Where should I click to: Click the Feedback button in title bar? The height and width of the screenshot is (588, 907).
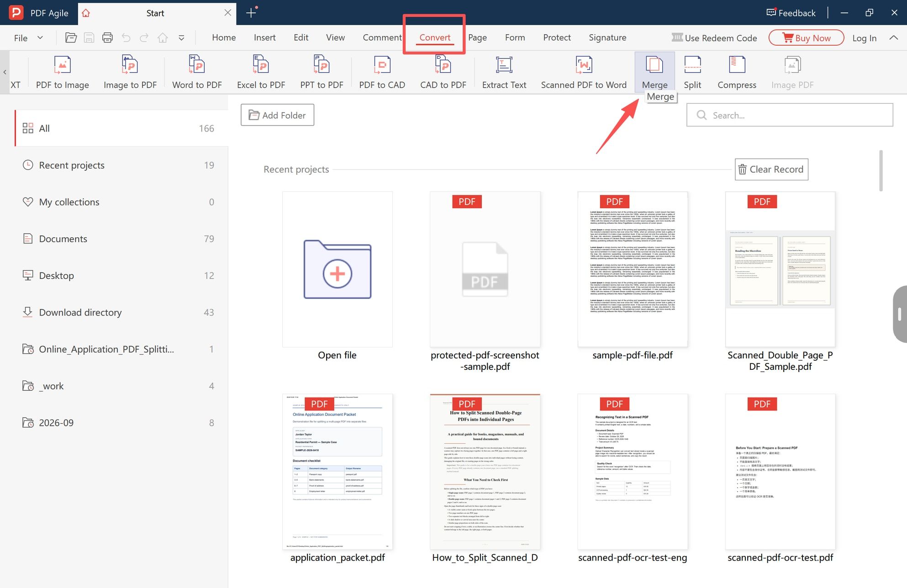[791, 13]
